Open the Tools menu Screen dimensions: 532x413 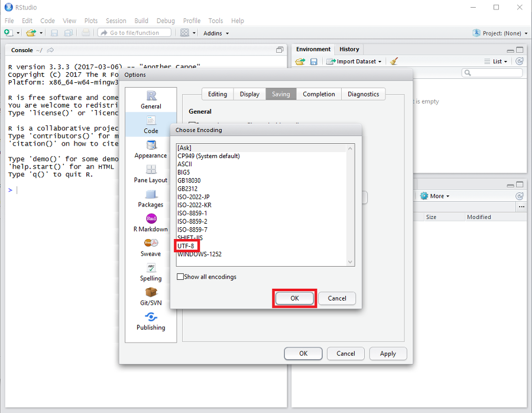[x=216, y=21]
